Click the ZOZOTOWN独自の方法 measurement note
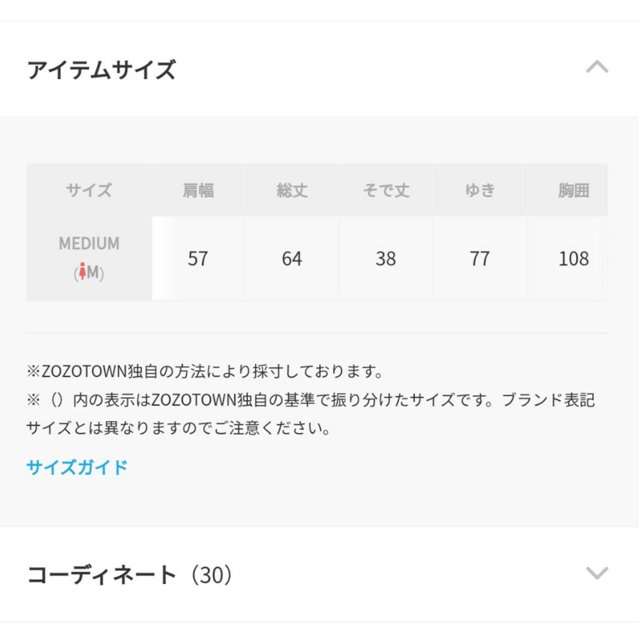 [205, 371]
